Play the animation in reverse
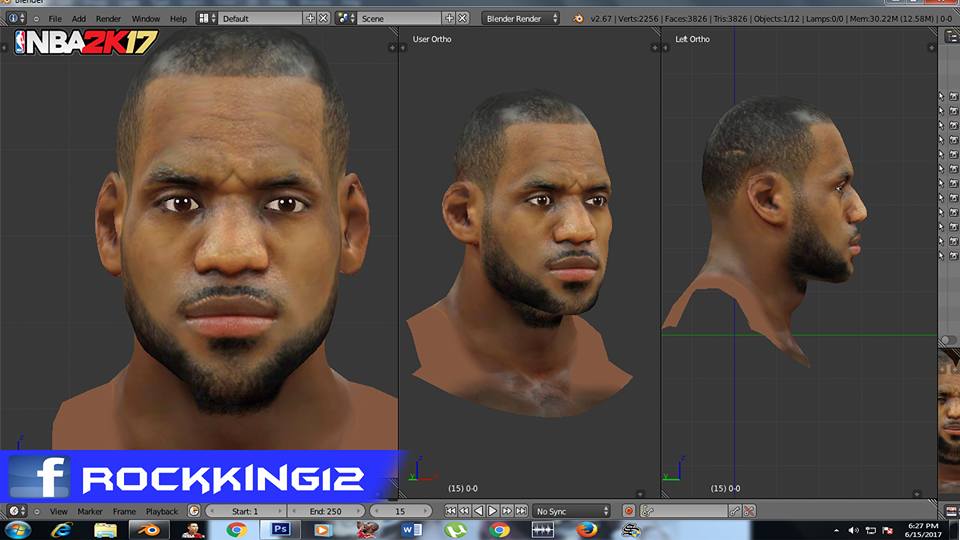The height and width of the screenshot is (540, 960). pyautogui.click(x=479, y=511)
